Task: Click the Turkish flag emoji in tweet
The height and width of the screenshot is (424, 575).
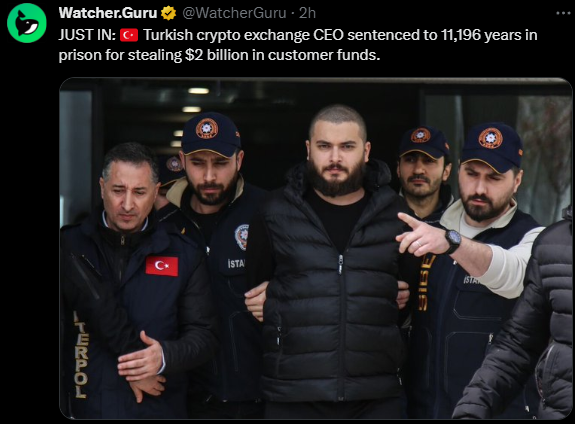Action: [x=129, y=35]
